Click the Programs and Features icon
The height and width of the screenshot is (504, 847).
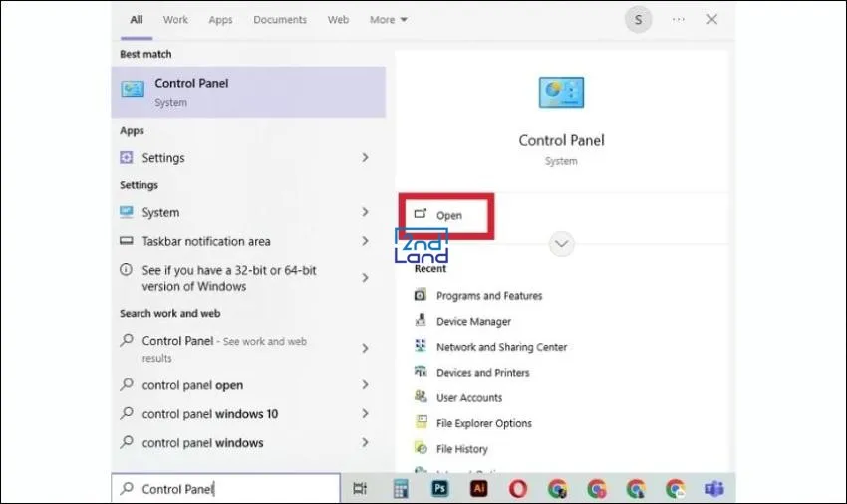pos(420,295)
